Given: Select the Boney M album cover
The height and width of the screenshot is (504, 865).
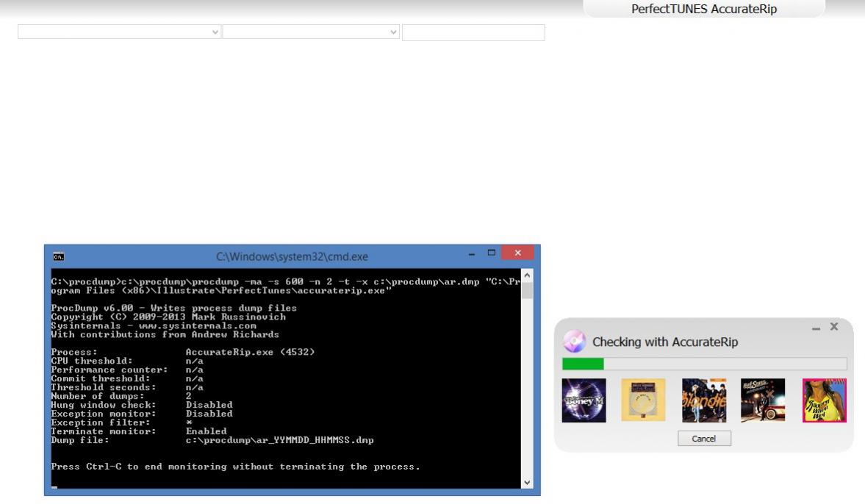Looking at the screenshot, I should pyautogui.click(x=584, y=400).
